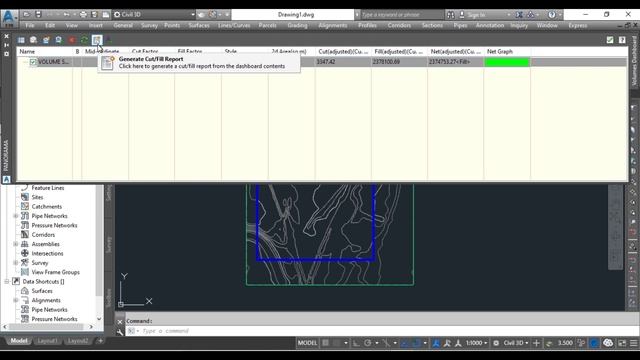This screenshot has height=360, width=640.
Task: Click the Save quick access icon
Action: [x=38, y=14]
